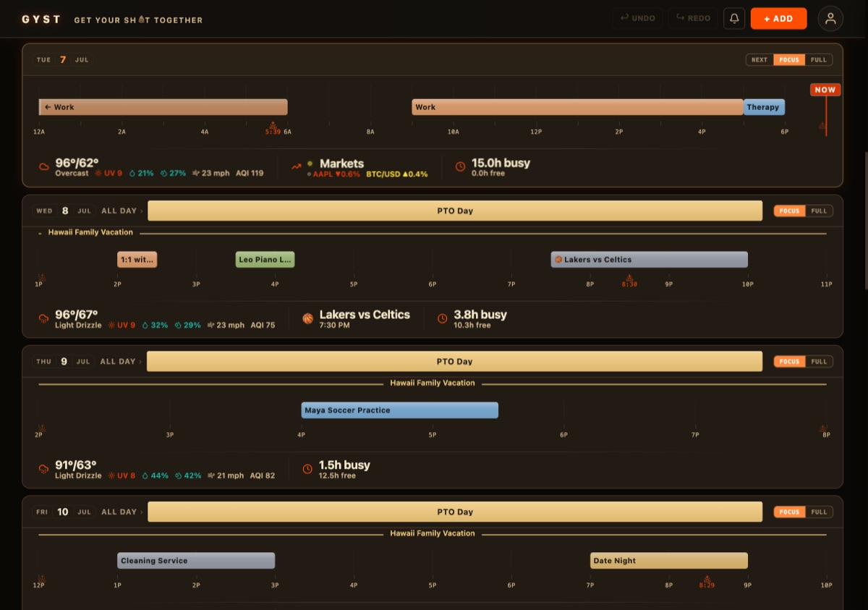This screenshot has width=868, height=610.
Task: Open the PTO Day bar on Wednesday
Action: tap(455, 211)
